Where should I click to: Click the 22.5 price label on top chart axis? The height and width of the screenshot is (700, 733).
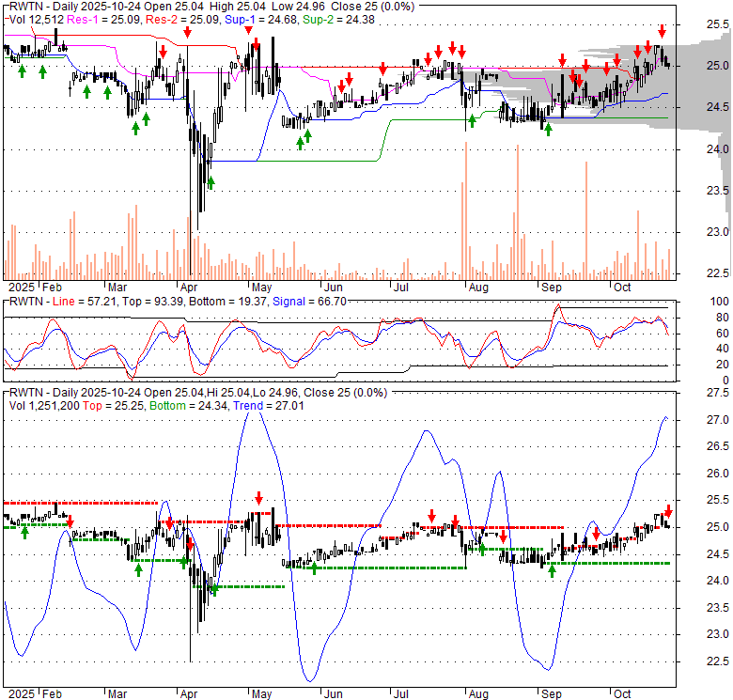point(717,273)
